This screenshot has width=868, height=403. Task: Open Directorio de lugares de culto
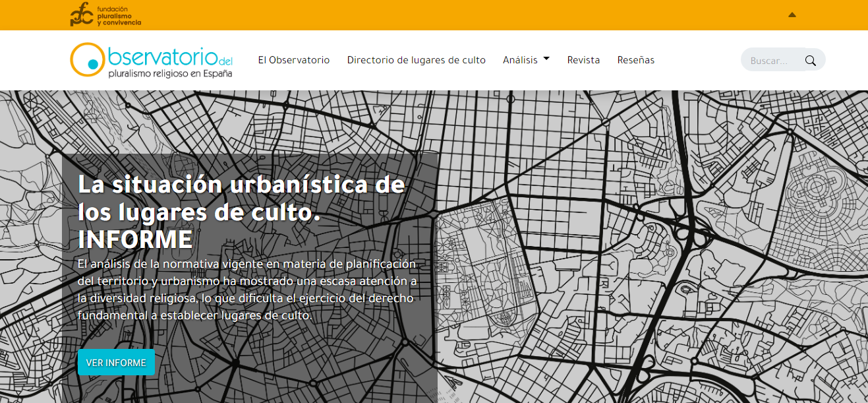pos(417,60)
